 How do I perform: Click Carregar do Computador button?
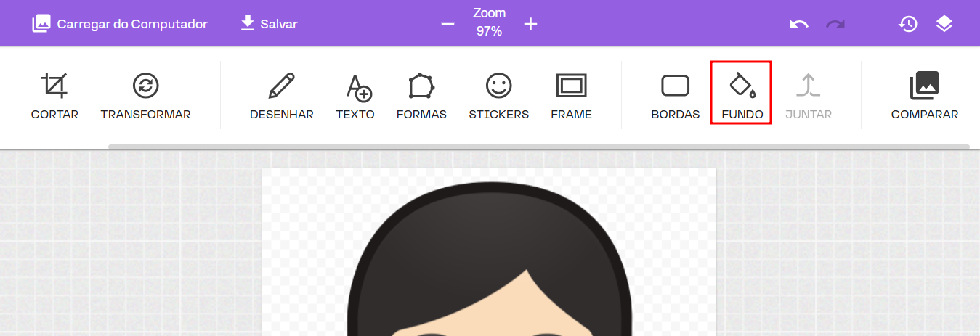(120, 24)
